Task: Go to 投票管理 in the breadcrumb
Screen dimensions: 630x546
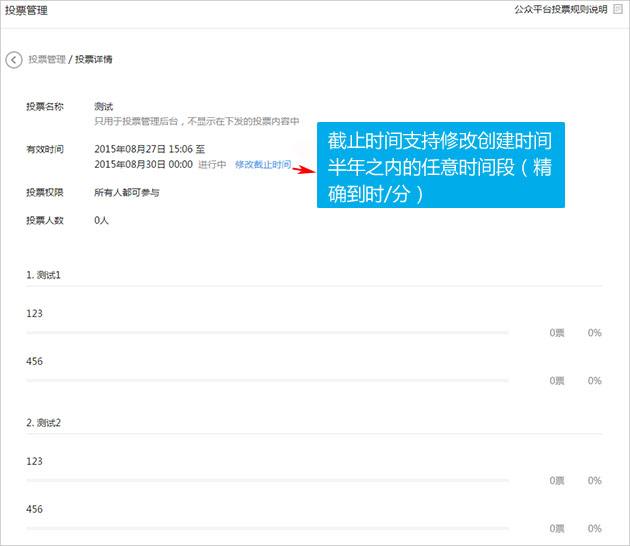Action: tap(47, 60)
